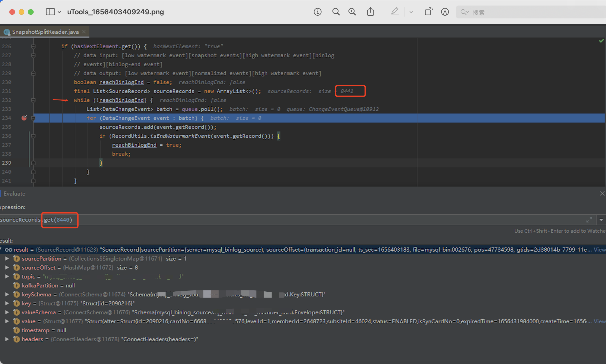
Task: Click the keySchema field icon
Action: tap(16, 294)
